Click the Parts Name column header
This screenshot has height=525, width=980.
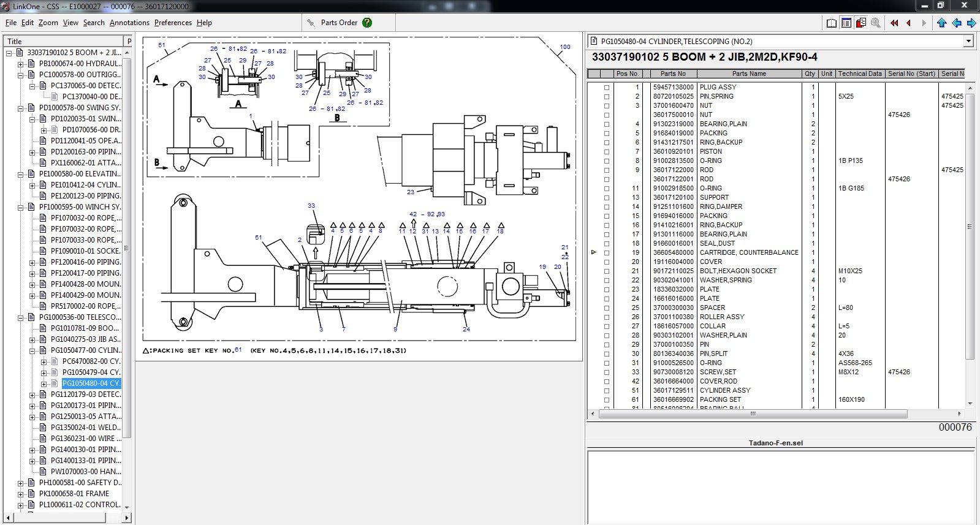pyautogui.click(x=748, y=74)
